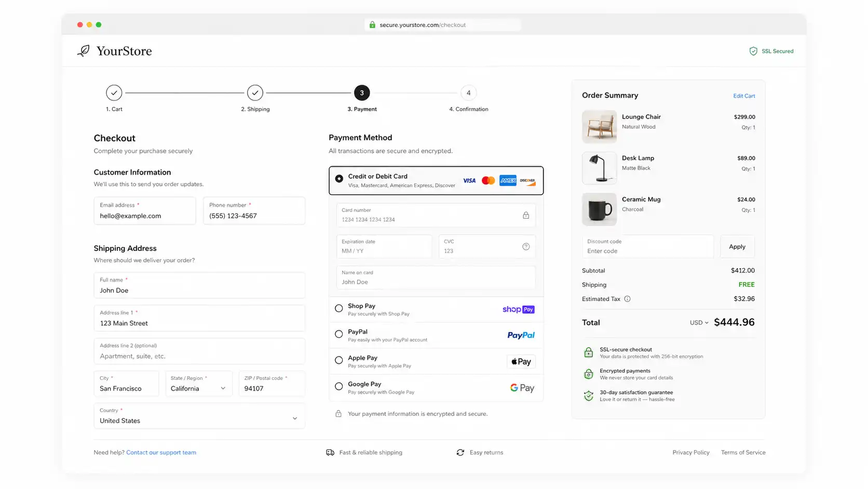The image size is (868, 489).
Task: Choose Google Pay payment option
Action: [x=338, y=387]
